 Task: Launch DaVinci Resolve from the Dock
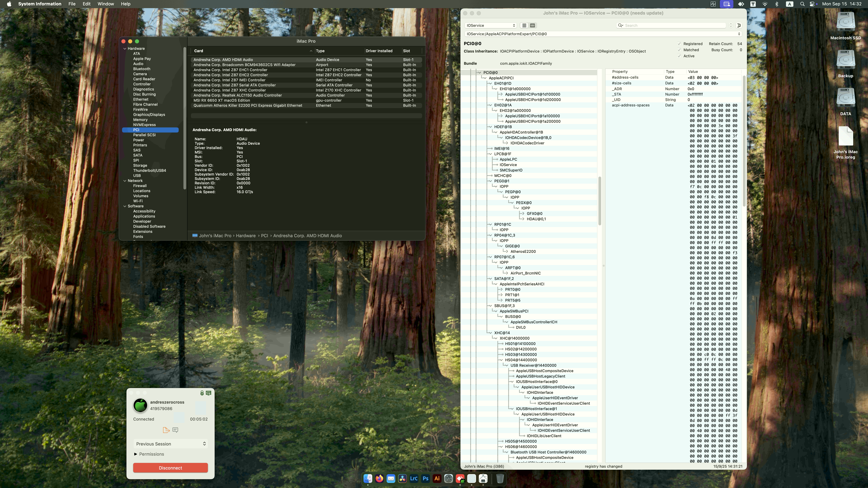402,479
